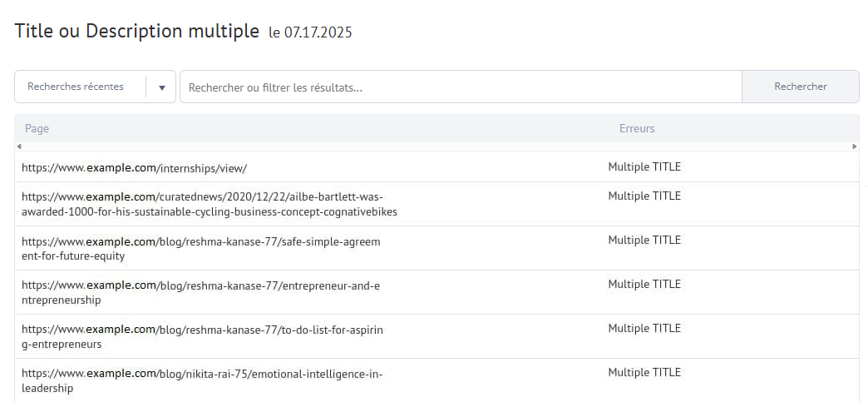Select Multiple TITLE error in nikita-rai row

(644, 373)
